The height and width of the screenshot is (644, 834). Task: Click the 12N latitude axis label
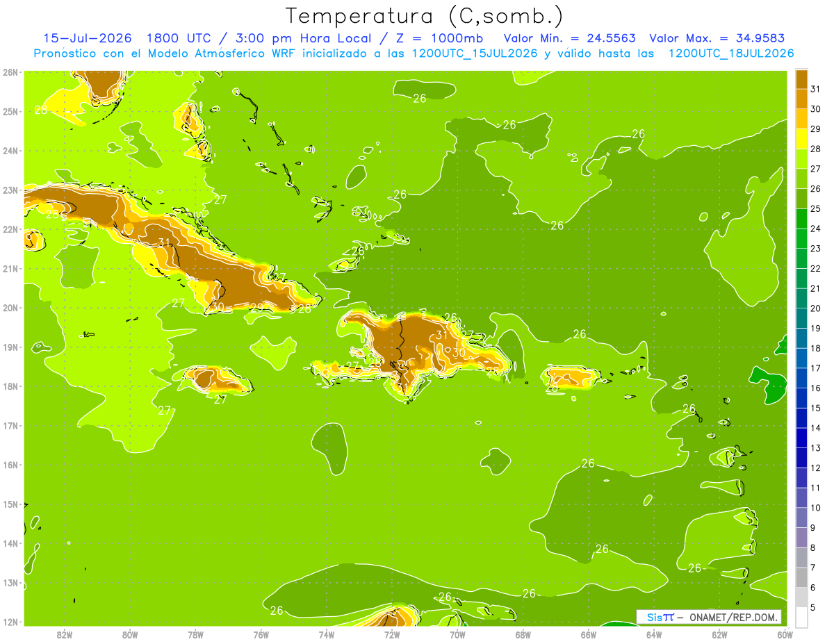point(10,622)
